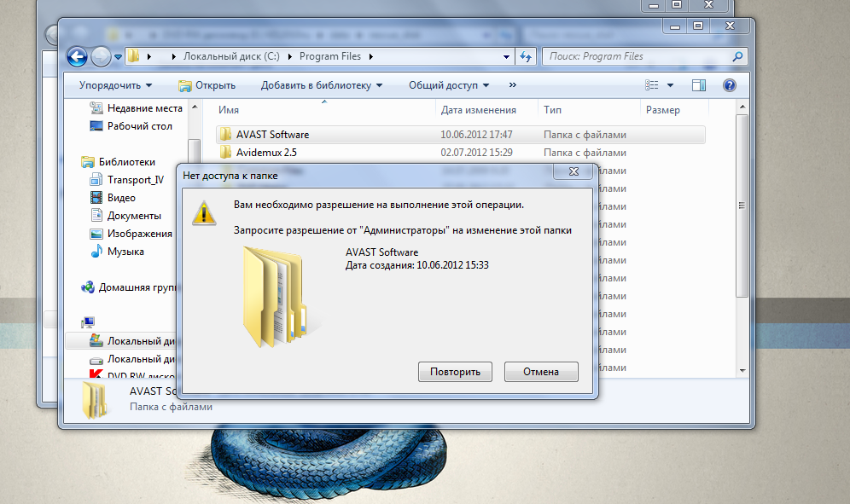Open the Общий доступ menu
This screenshot has width=850, height=504.
449,85
